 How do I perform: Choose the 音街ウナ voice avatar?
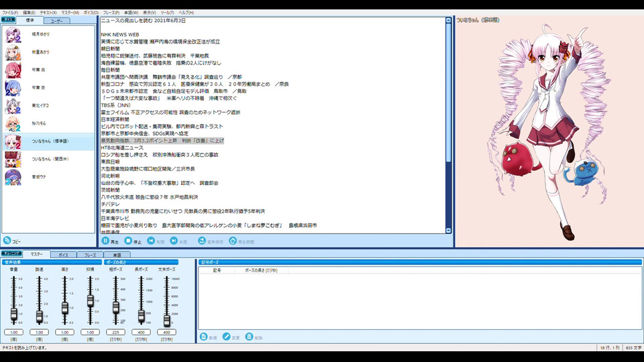tap(13, 177)
